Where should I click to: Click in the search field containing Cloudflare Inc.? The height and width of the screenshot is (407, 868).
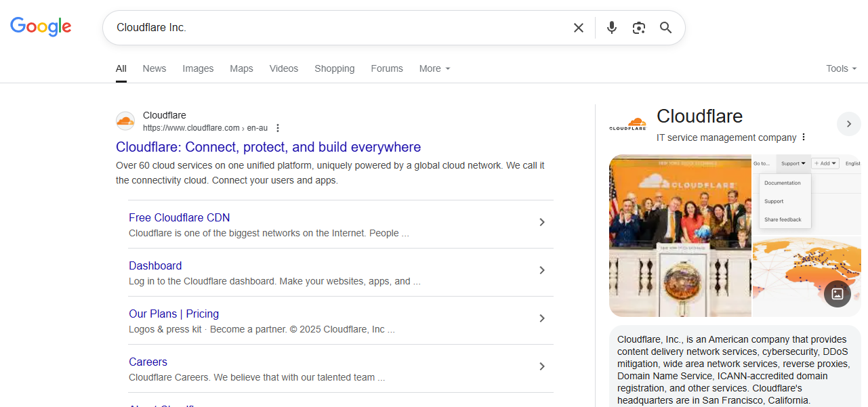(339, 28)
